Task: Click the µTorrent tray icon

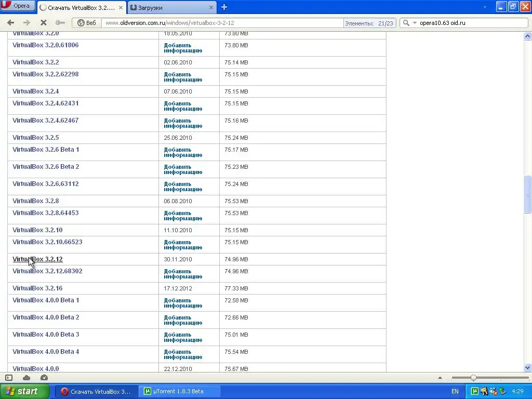Action: [475, 391]
